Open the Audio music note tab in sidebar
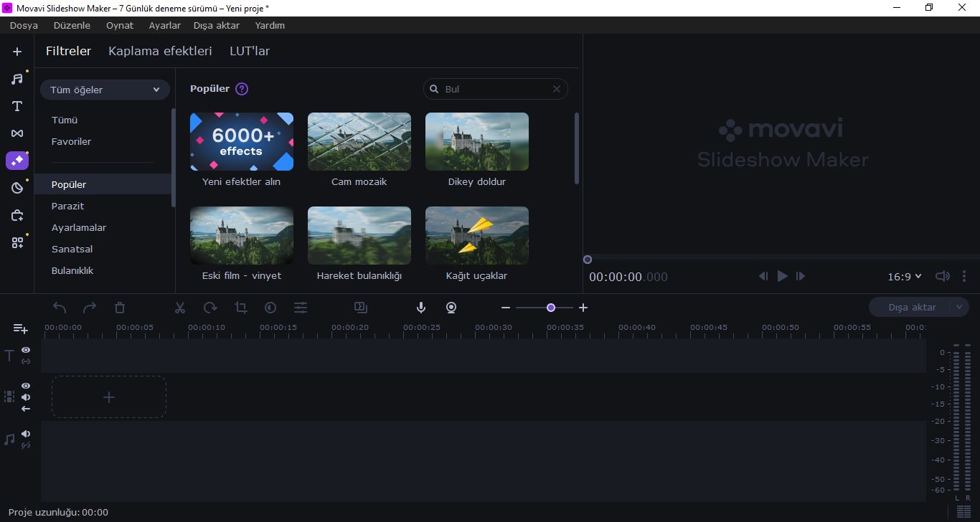This screenshot has height=522, width=980. click(17, 79)
